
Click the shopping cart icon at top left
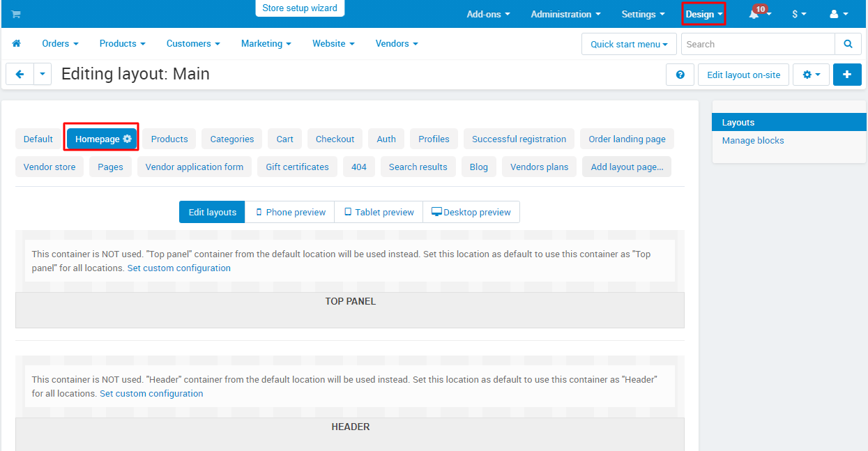coord(16,14)
